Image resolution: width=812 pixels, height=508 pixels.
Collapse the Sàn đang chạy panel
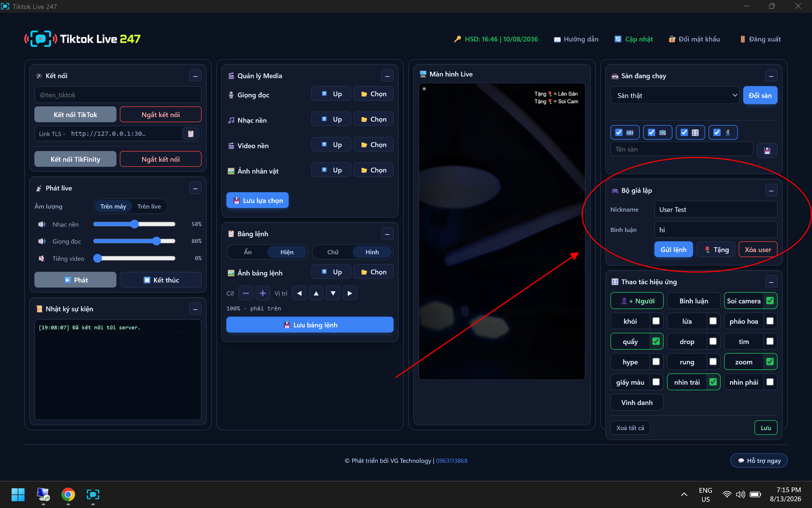point(771,76)
